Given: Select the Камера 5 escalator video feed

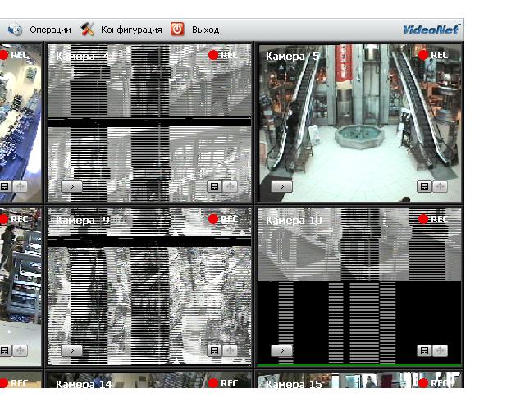Looking at the screenshot, I should pyautogui.click(x=360, y=123).
